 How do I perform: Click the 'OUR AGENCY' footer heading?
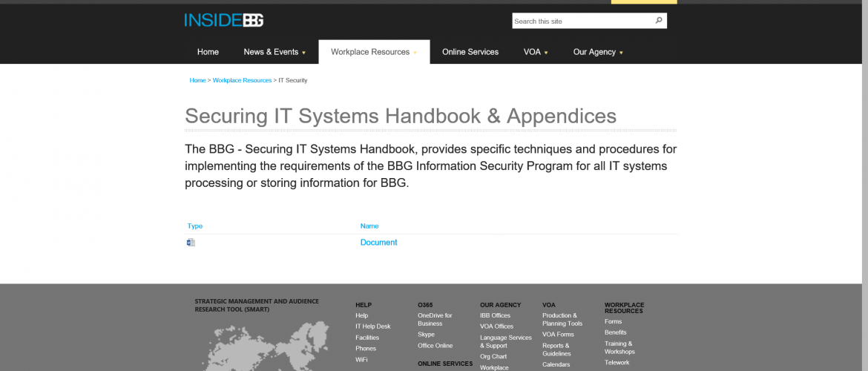[x=501, y=305]
